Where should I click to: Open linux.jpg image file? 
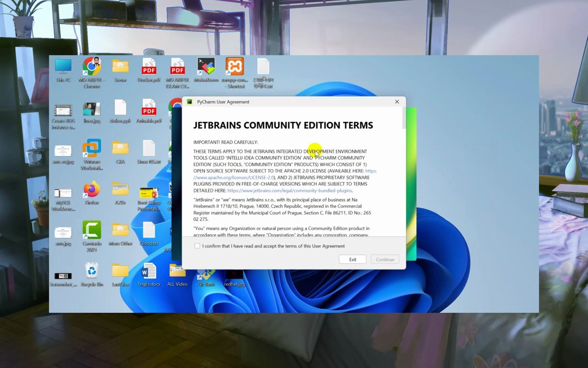pyautogui.click(x=92, y=112)
